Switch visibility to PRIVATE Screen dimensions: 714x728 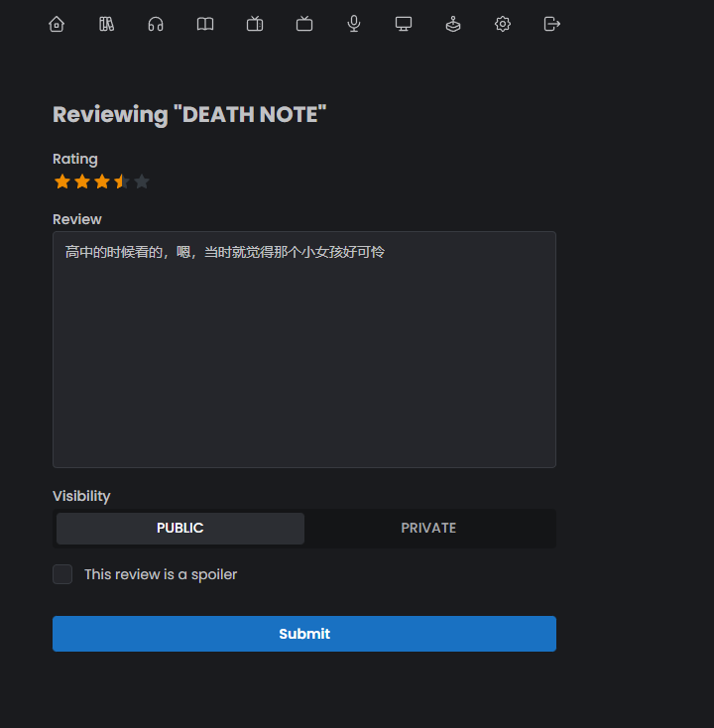pyautogui.click(x=428, y=529)
